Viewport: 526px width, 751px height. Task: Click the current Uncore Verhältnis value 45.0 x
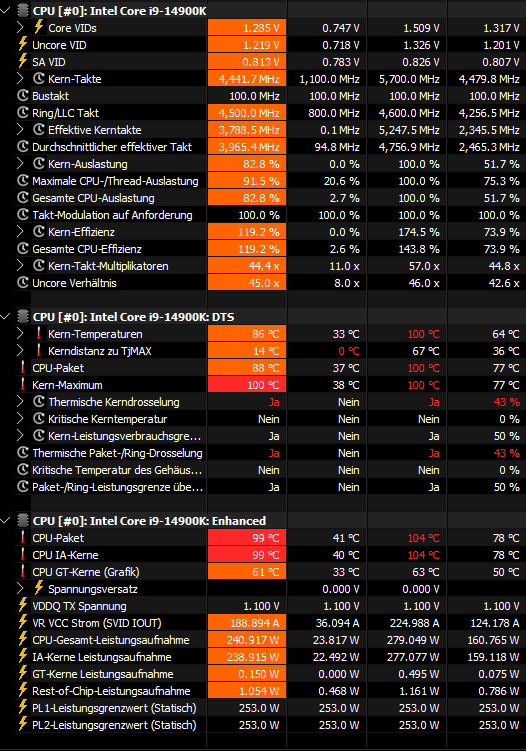coord(264,283)
